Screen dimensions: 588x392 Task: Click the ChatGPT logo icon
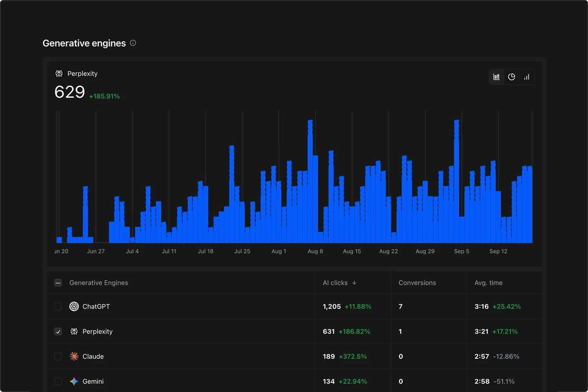[x=74, y=307]
